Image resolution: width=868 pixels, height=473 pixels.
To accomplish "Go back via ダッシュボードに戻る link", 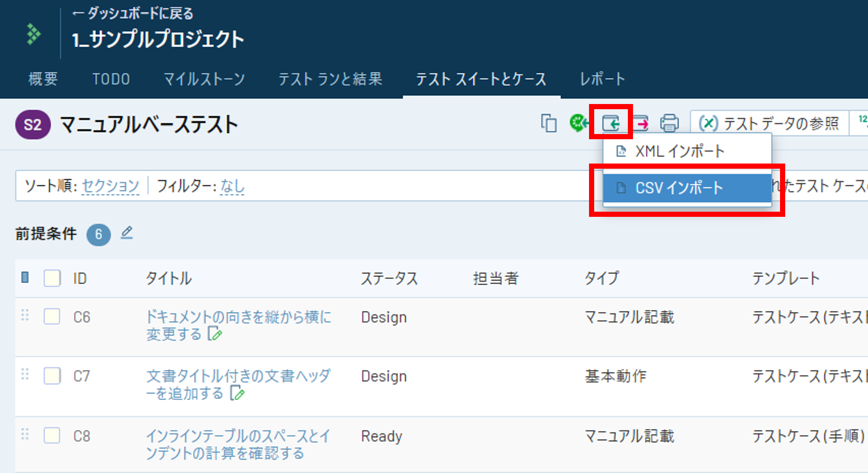I will (x=133, y=13).
